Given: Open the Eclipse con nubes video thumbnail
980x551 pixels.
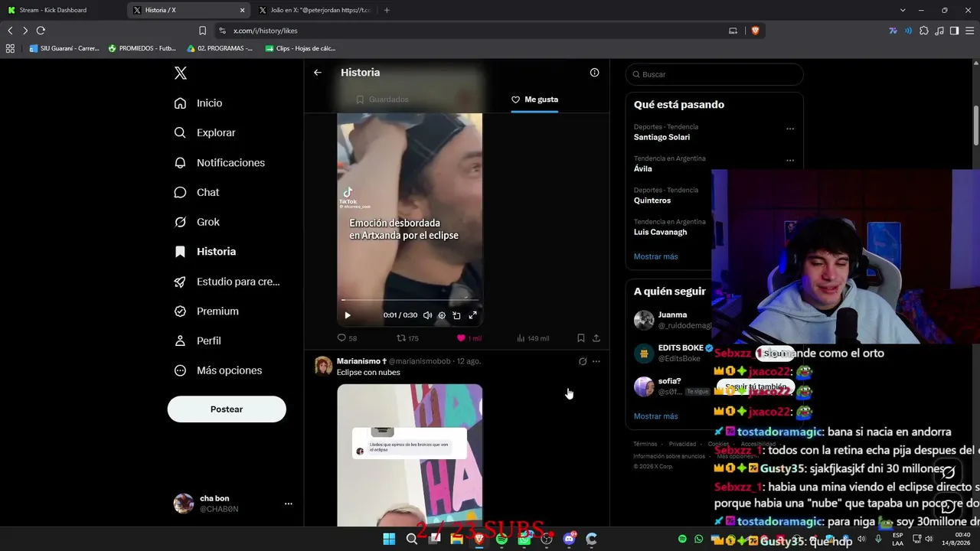Looking at the screenshot, I should pos(410,455).
